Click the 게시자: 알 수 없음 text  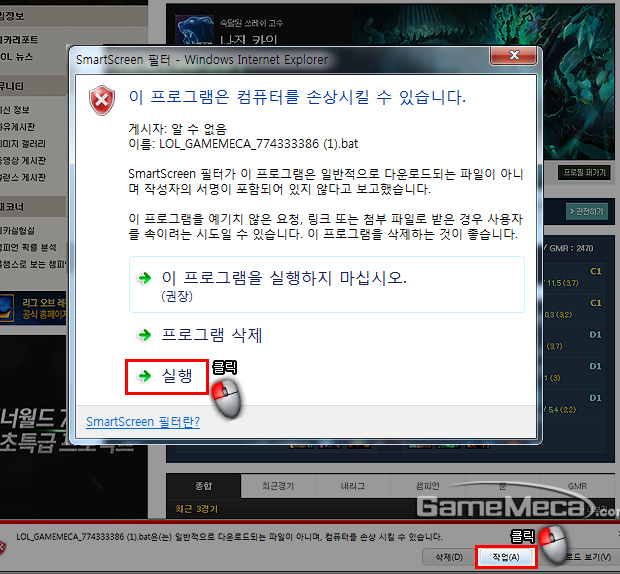(x=177, y=129)
